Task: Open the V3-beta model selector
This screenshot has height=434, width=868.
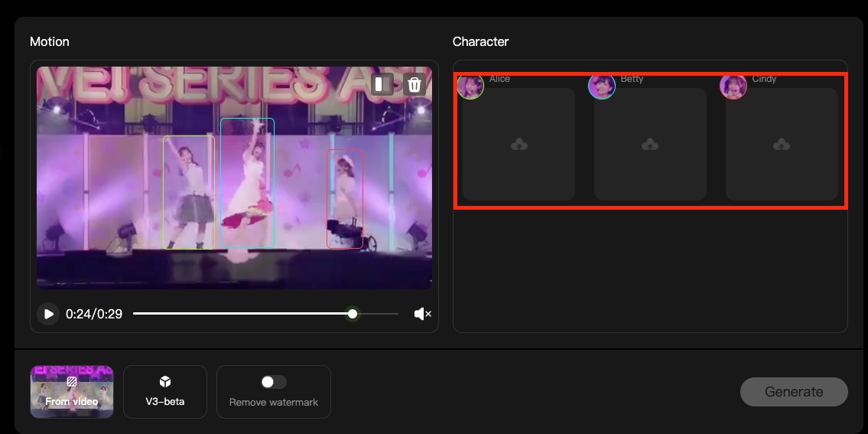Action: [165, 392]
